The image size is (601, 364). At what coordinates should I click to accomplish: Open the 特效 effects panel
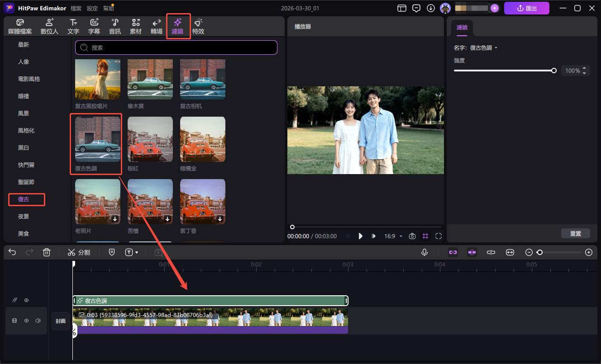coord(198,26)
